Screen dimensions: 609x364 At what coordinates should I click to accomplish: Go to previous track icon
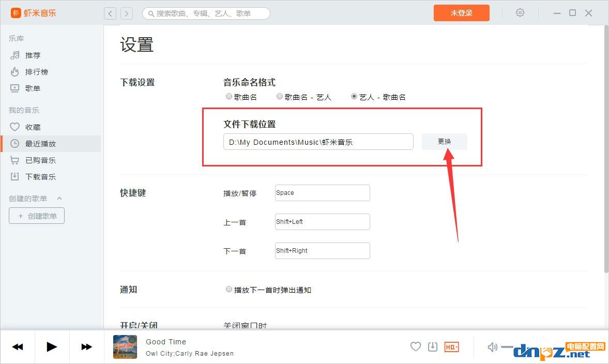point(18,347)
